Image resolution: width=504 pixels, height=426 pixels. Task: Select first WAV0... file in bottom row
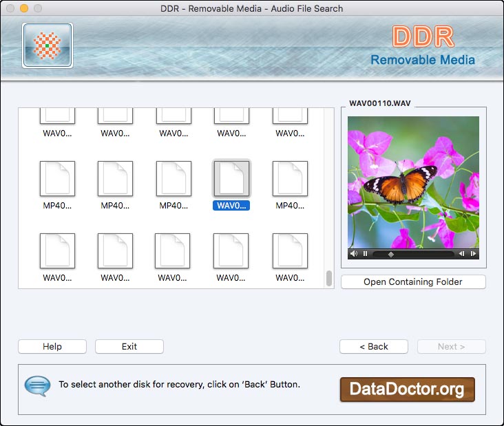(x=57, y=251)
